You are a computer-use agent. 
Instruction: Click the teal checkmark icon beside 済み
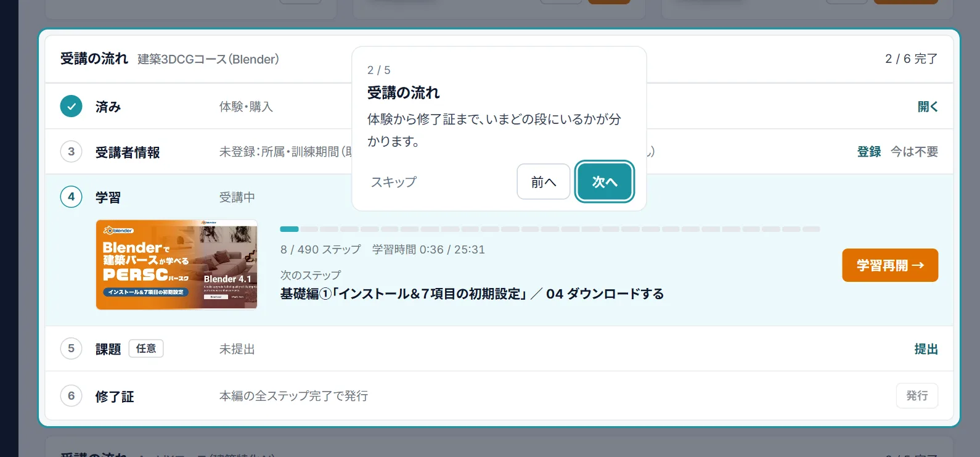pyautogui.click(x=71, y=106)
